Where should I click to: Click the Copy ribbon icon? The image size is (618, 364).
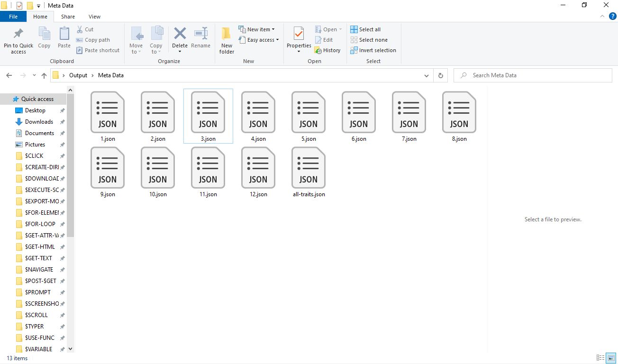(44, 34)
